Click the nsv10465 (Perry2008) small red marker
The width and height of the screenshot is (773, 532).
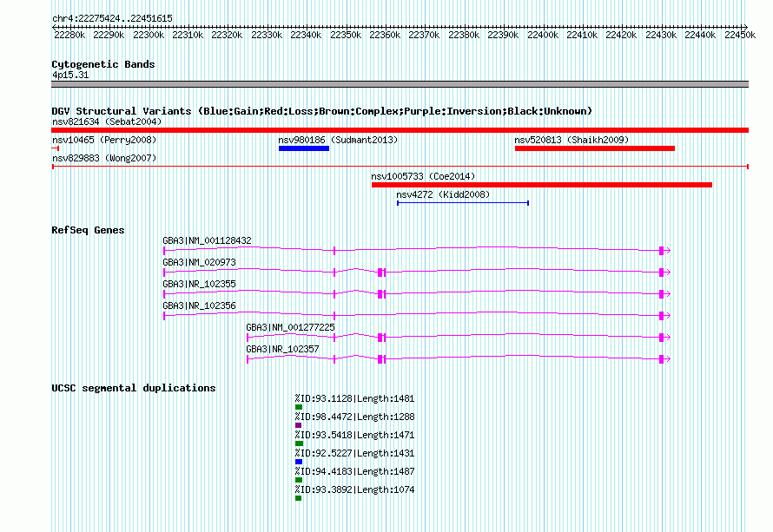(56, 148)
